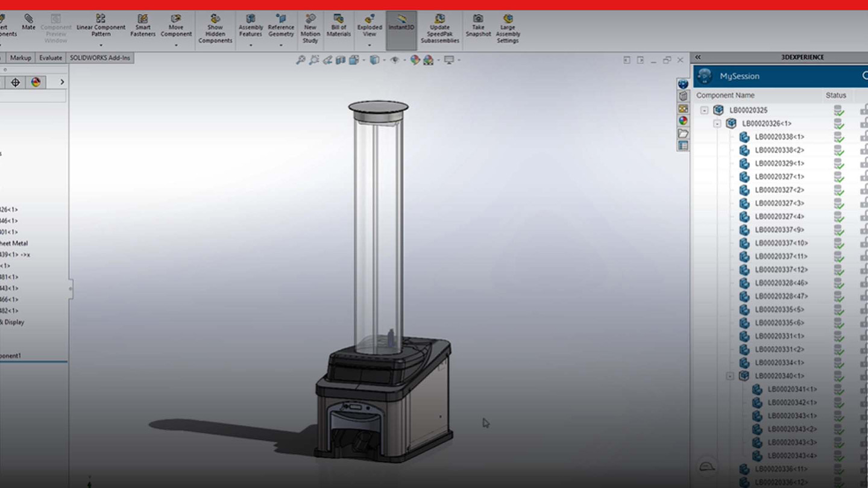Open Large Assembly Settings

(x=508, y=29)
